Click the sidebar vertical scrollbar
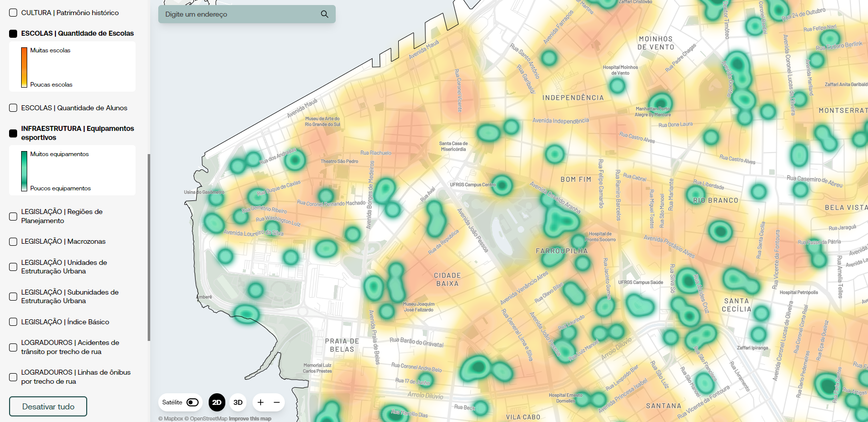 [149, 247]
